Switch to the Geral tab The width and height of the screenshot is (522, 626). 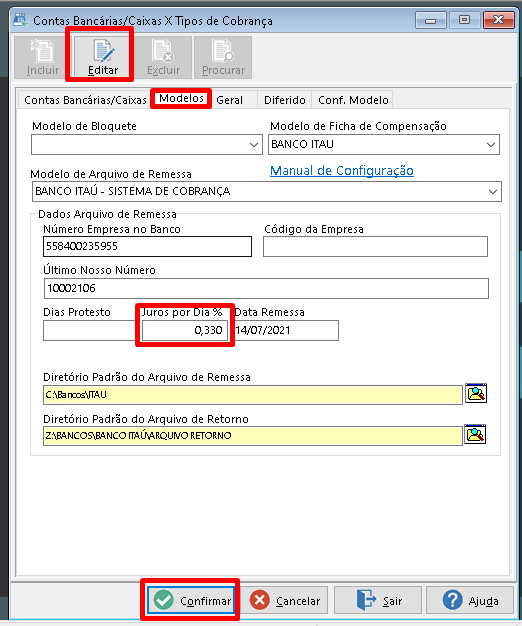pyautogui.click(x=229, y=100)
